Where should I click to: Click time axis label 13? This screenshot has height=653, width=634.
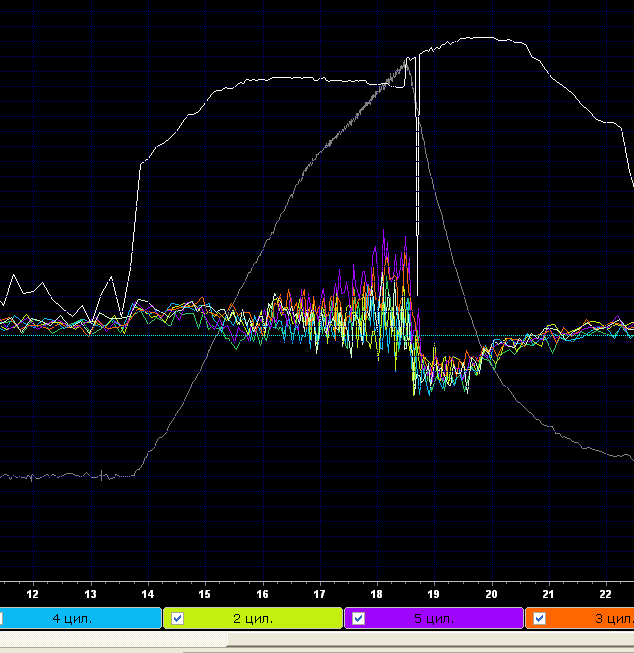click(x=90, y=594)
